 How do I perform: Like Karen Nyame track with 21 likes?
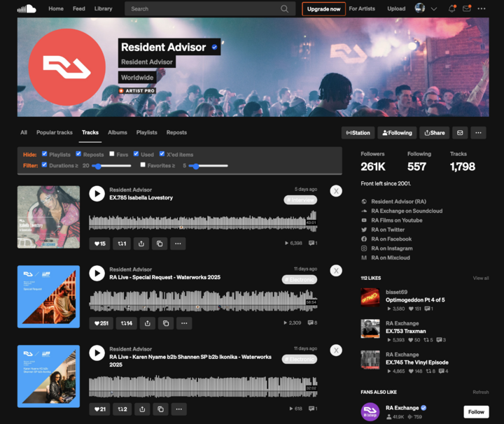coord(100,409)
